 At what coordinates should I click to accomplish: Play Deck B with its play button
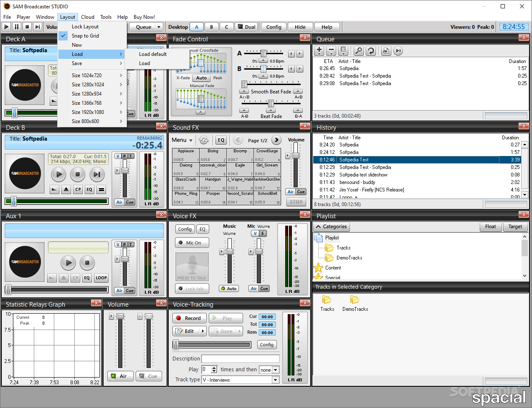click(x=59, y=174)
